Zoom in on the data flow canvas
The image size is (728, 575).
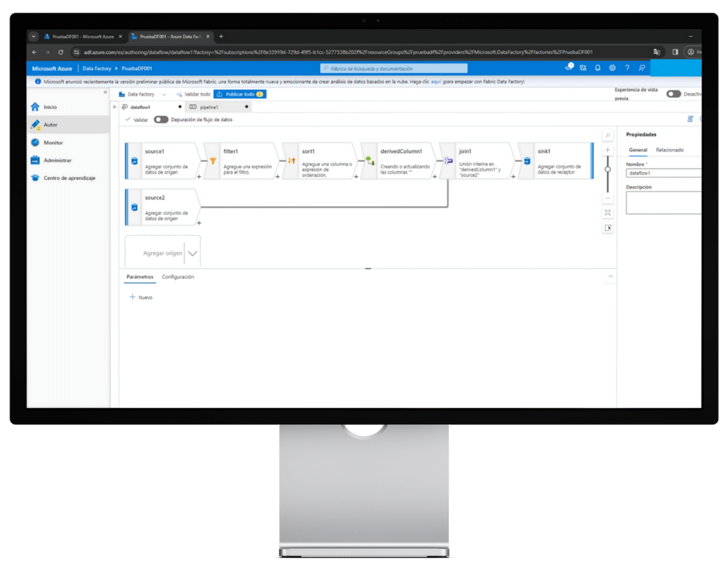coord(608,150)
